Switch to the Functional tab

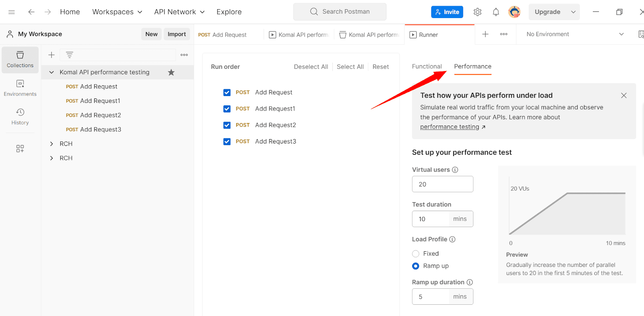tap(427, 67)
